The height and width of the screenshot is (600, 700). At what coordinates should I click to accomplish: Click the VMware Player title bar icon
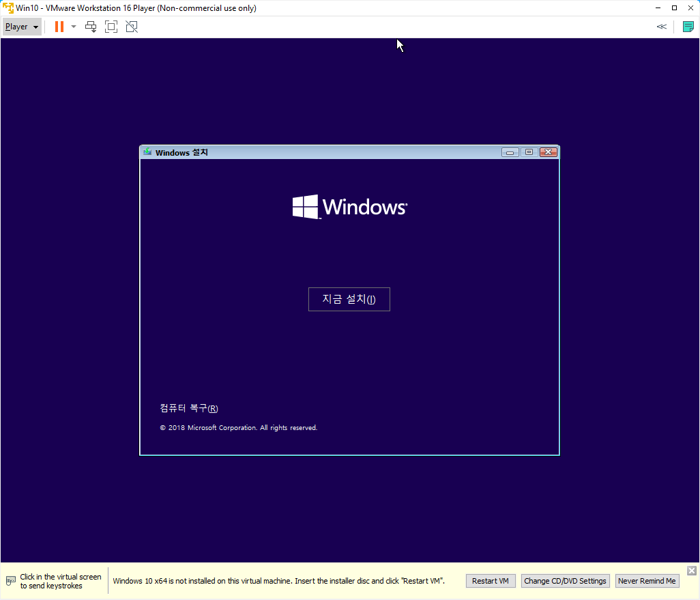[x=8, y=8]
